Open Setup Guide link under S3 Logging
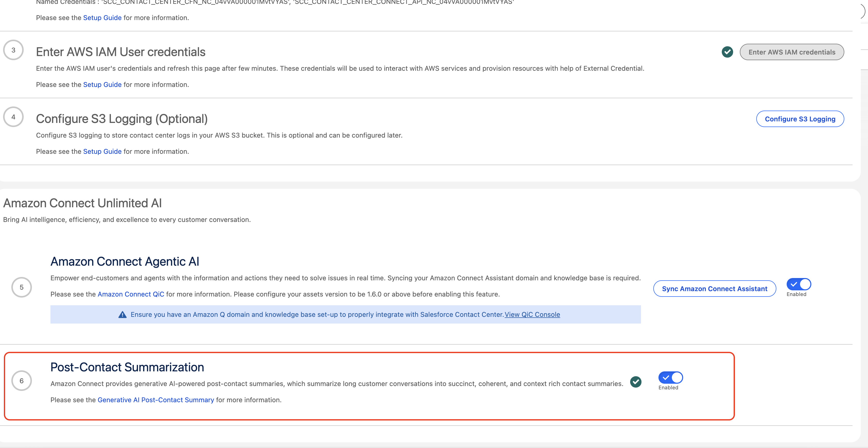This screenshot has height=448, width=868. [x=102, y=151]
